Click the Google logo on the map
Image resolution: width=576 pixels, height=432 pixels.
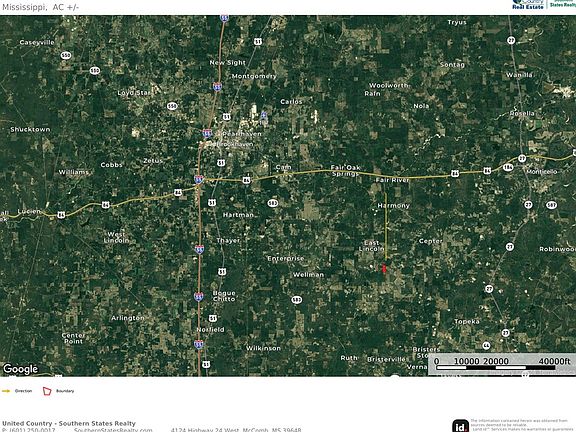(x=21, y=369)
